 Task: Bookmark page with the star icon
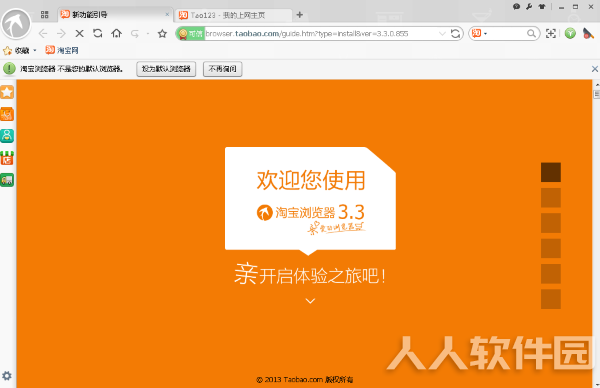(x=162, y=34)
